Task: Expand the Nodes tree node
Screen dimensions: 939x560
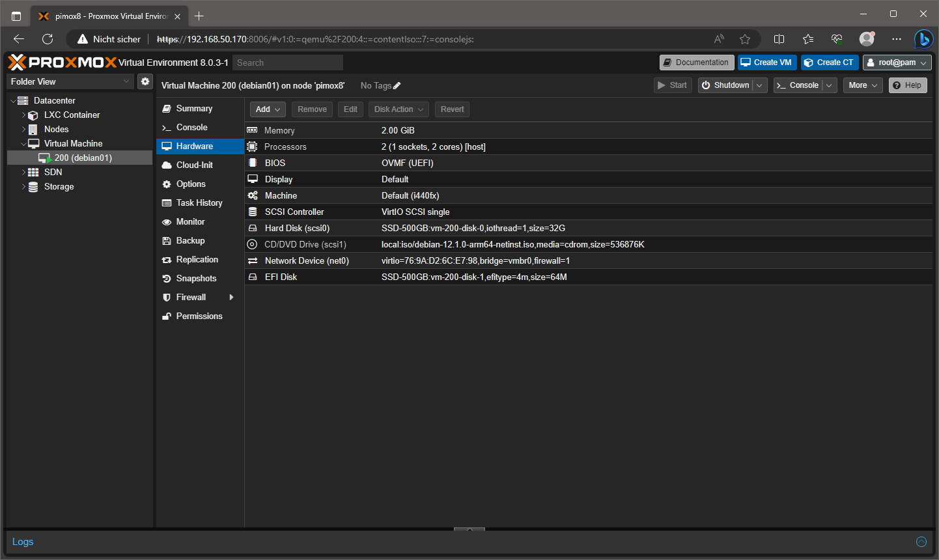Action: [23, 130]
